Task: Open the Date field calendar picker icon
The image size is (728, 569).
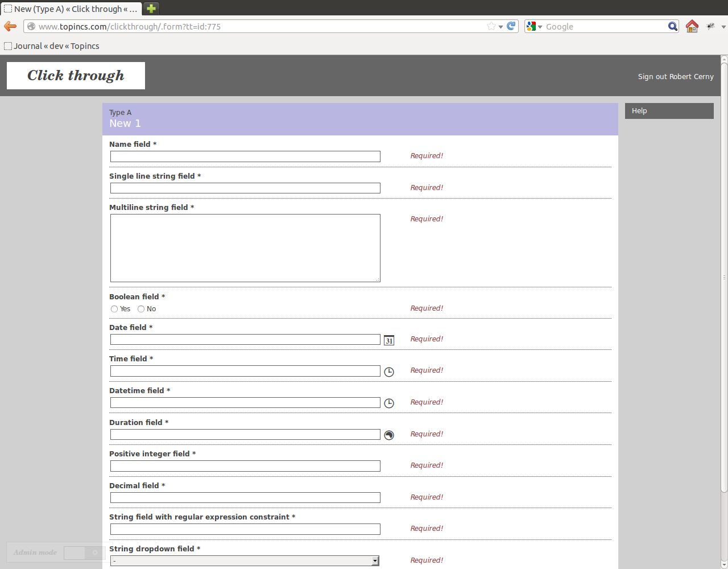Action: point(389,340)
